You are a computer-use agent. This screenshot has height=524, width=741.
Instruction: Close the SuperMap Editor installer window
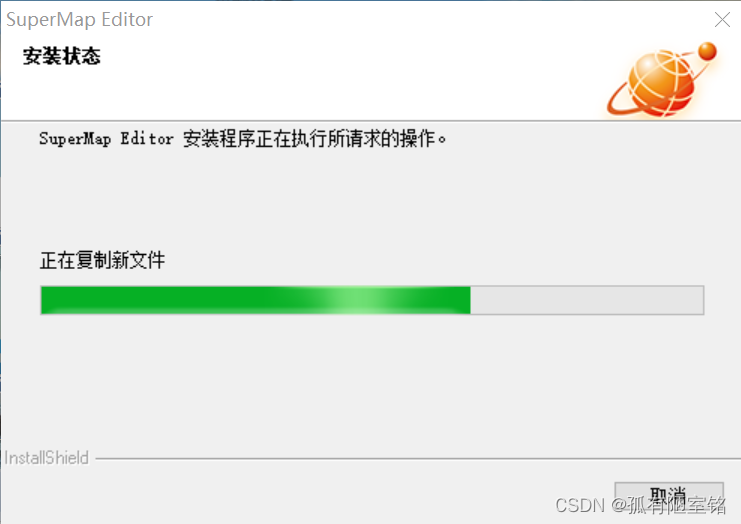pos(722,19)
